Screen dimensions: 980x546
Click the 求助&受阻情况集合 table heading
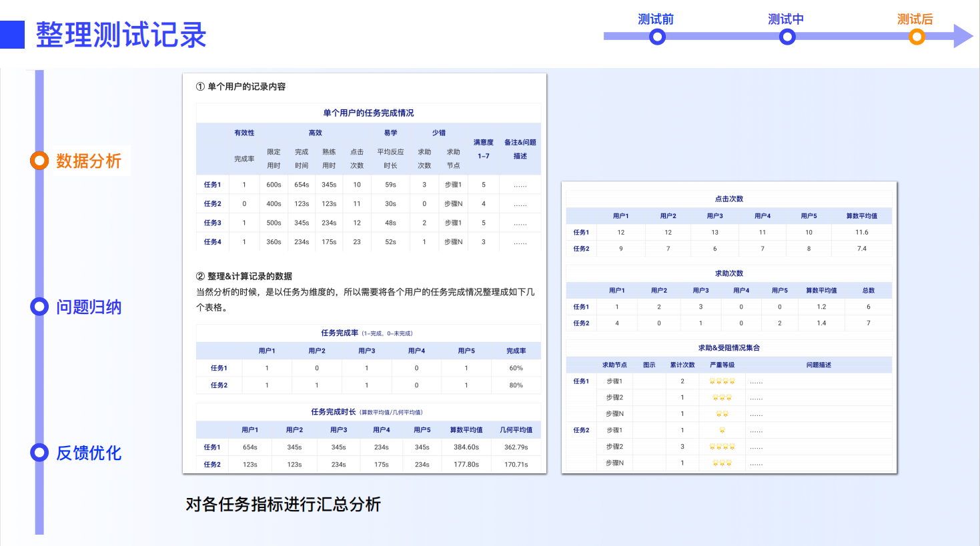[728, 347]
